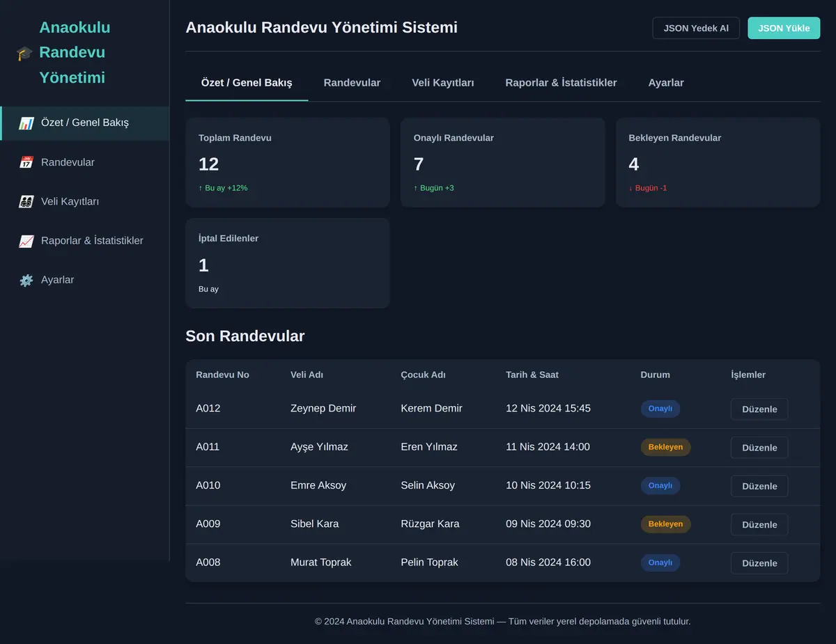Viewport: 836px width, 644px height.
Task: Open Raporlar & İstatistikler text in the sidebar
Action: 92,240
